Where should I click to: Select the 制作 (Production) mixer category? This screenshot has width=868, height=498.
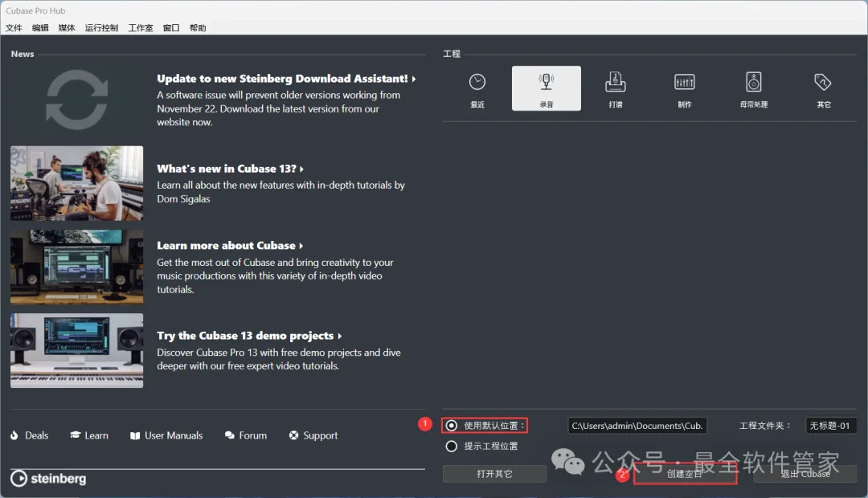(685, 88)
